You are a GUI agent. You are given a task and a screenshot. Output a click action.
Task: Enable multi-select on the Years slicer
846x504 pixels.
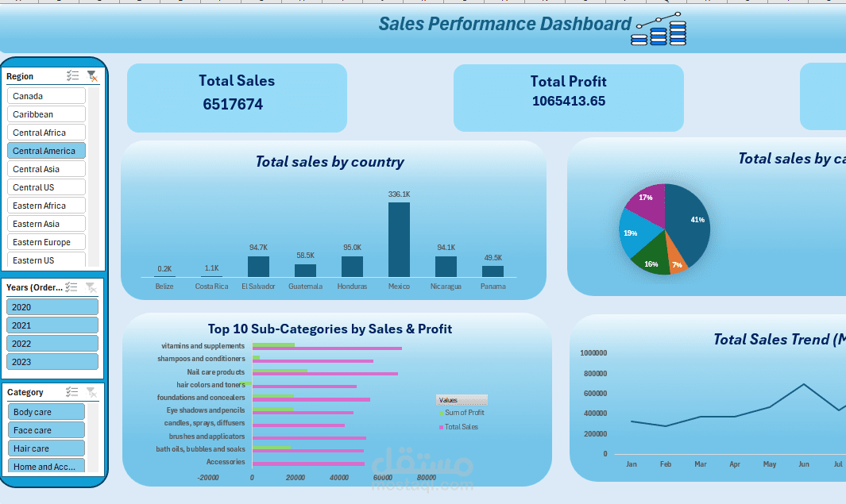click(x=71, y=287)
